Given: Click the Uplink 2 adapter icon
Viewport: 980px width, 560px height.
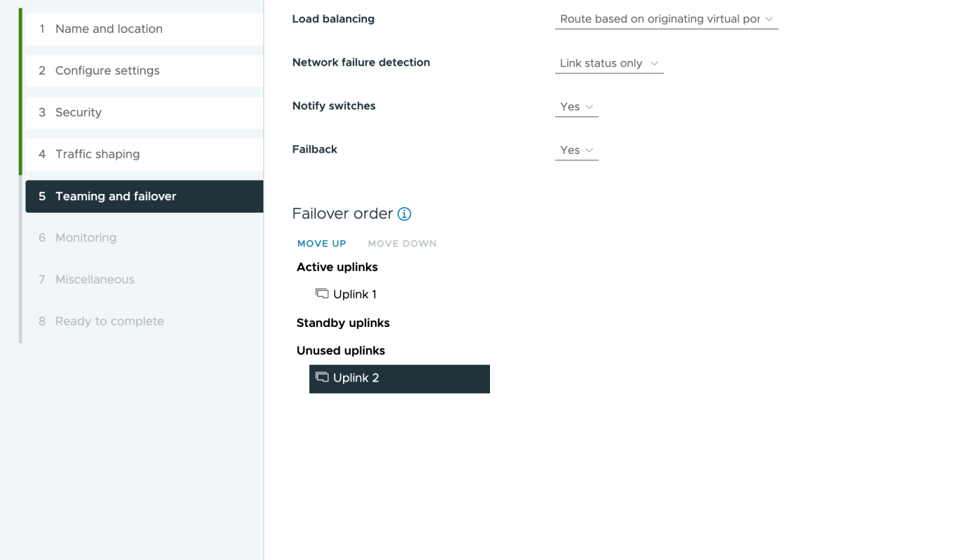Looking at the screenshot, I should pyautogui.click(x=322, y=377).
